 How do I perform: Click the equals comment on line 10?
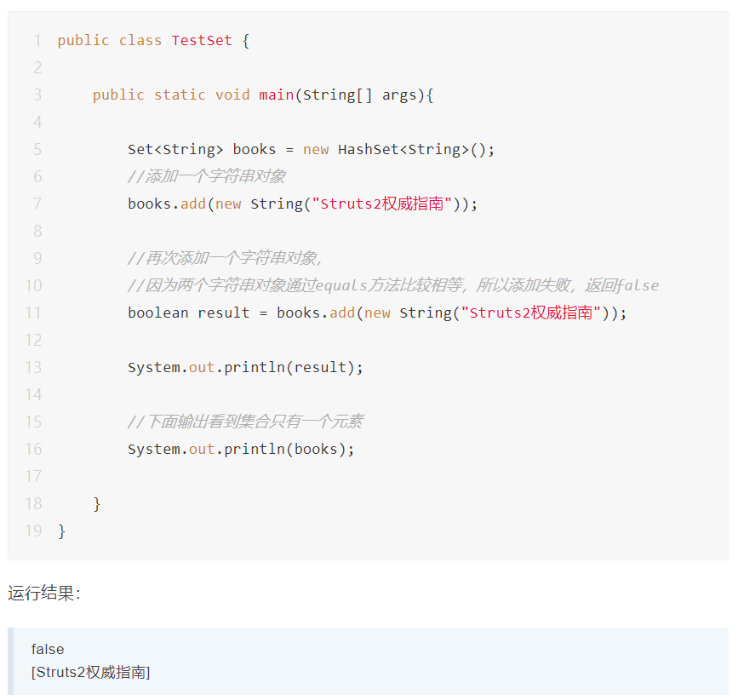point(393,285)
